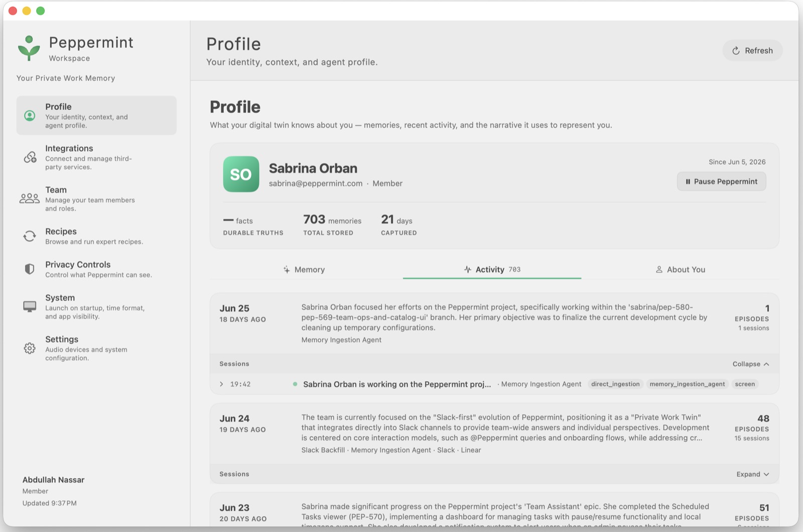
Task: Click the Activity pulse icon
Action: coord(468,270)
